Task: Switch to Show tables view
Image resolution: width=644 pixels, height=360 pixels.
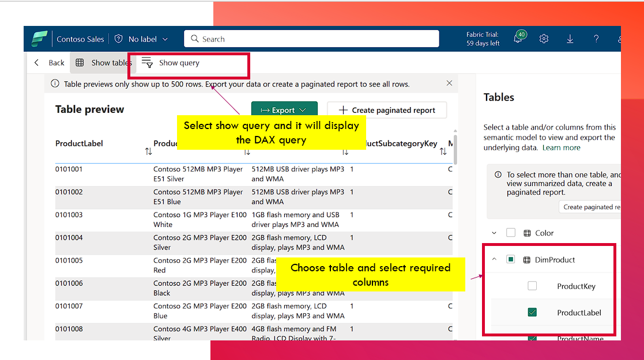Action: (x=103, y=63)
